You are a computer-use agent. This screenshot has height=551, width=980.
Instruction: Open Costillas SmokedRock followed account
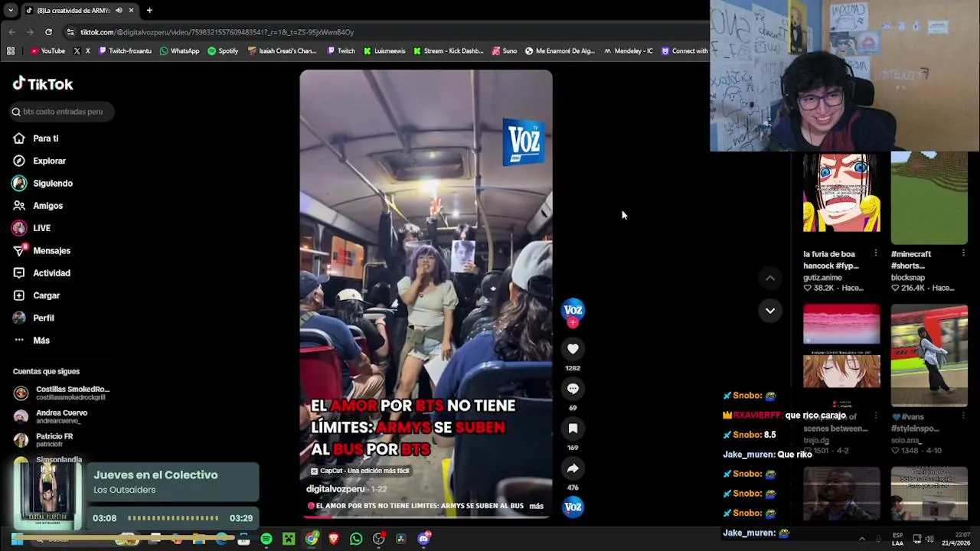tap(61, 393)
